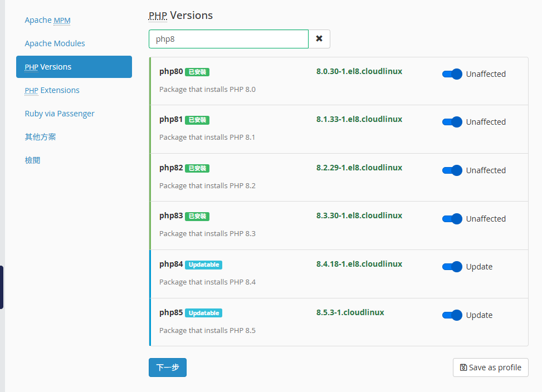
Task: Toggle the php81 install switch
Action: click(452, 122)
